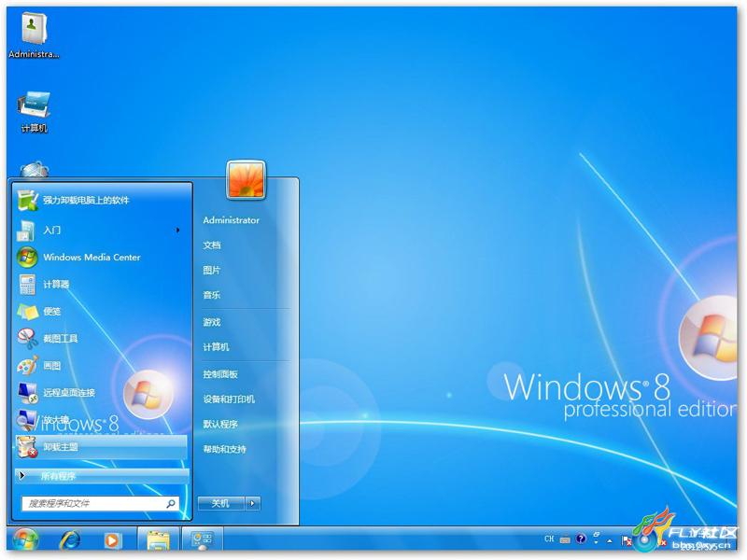Screen dimensions: 747x560
Task: Open the Action Center flag tray icon
Action: [x=627, y=540]
